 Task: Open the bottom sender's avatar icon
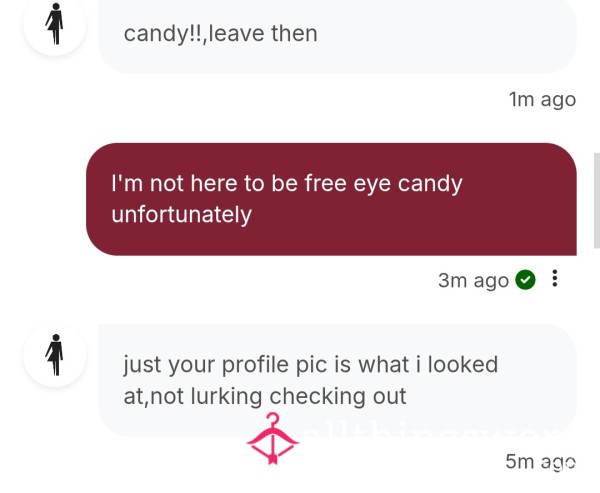[54, 355]
